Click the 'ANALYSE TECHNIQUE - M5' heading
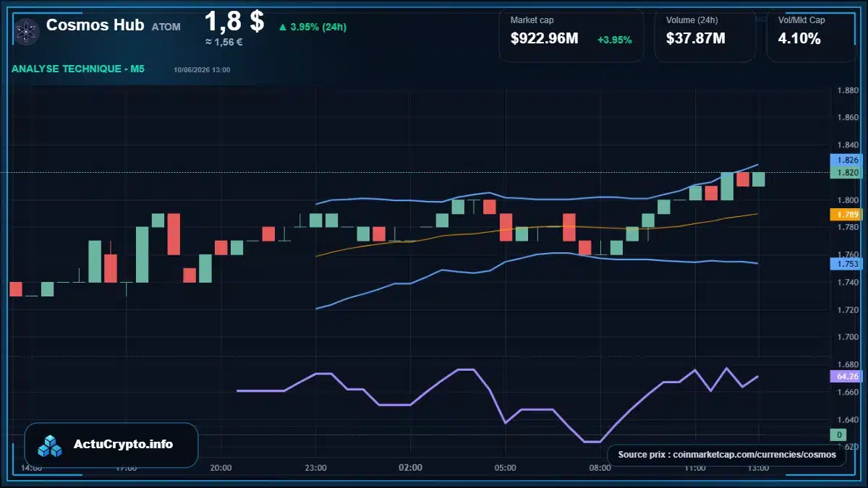 [x=78, y=69]
